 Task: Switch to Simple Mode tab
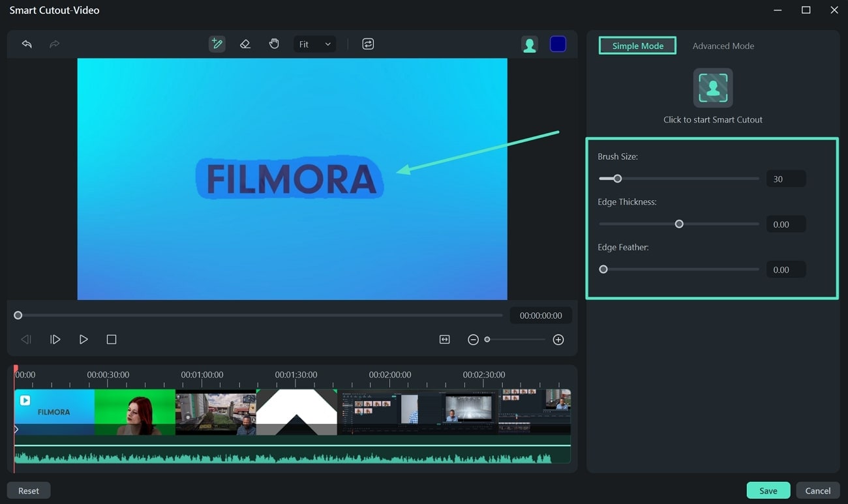pos(637,46)
